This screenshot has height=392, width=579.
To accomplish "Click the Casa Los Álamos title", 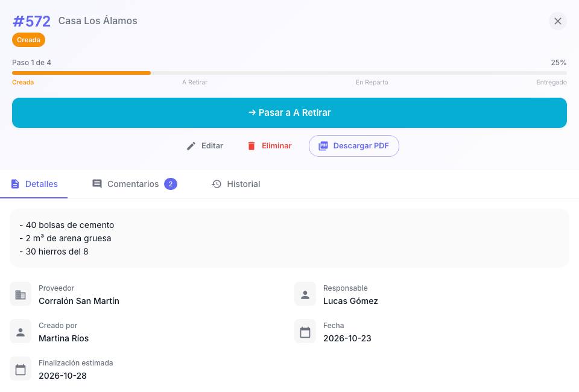I will 98,21.
